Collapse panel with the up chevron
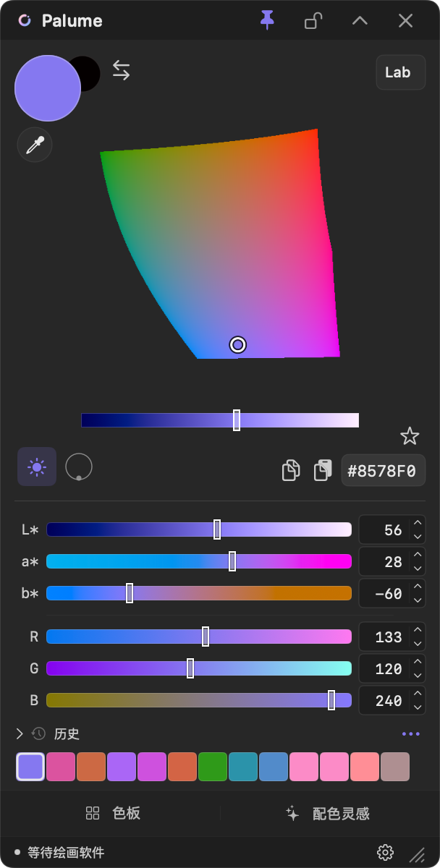 click(x=360, y=20)
